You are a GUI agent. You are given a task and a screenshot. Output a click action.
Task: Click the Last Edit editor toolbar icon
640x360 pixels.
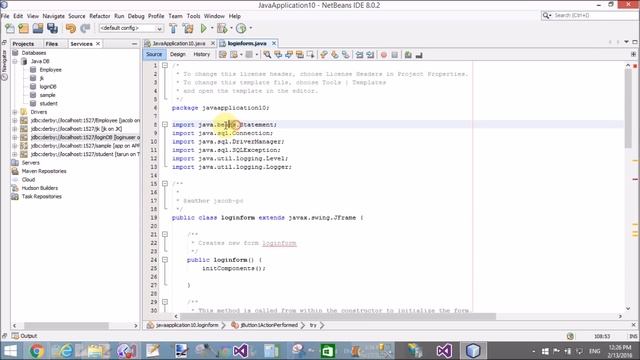(x=222, y=55)
